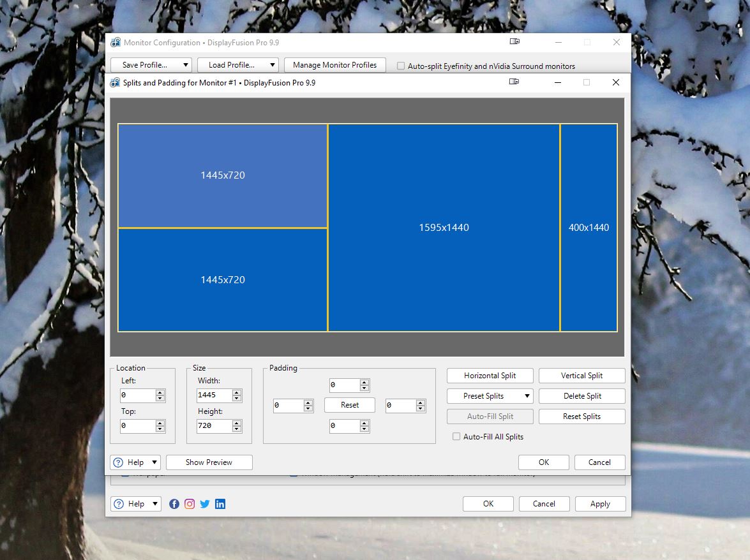Screen dimensions: 750x560
Task: Click Show Preview button
Action: 209,462
